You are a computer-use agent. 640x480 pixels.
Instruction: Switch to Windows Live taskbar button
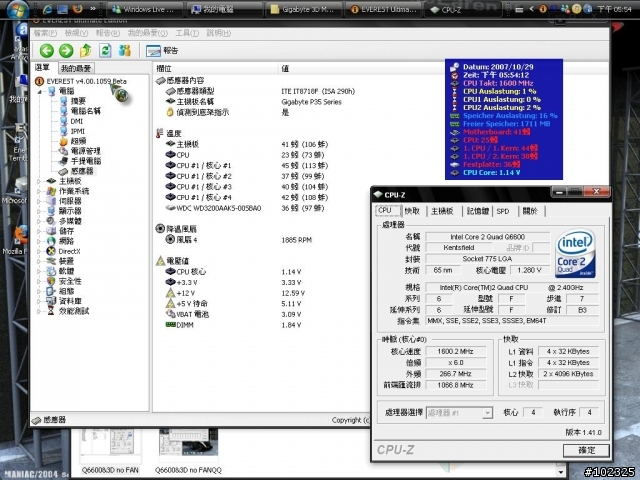coord(144,9)
